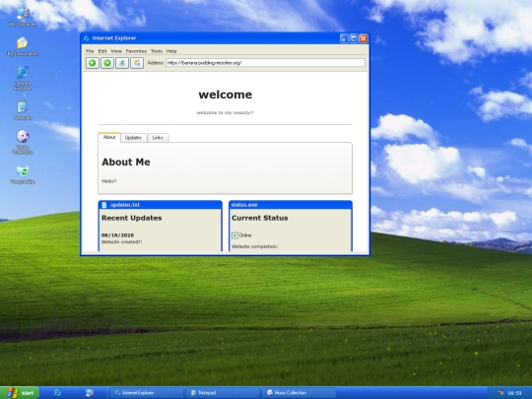Open the Help menu
532x399 pixels.
click(171, 51)
